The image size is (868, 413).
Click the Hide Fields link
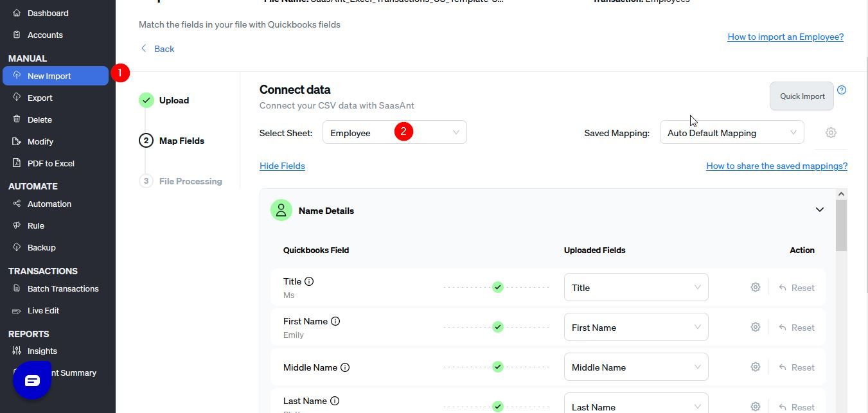pyautogui.click(x=282, y=166)
